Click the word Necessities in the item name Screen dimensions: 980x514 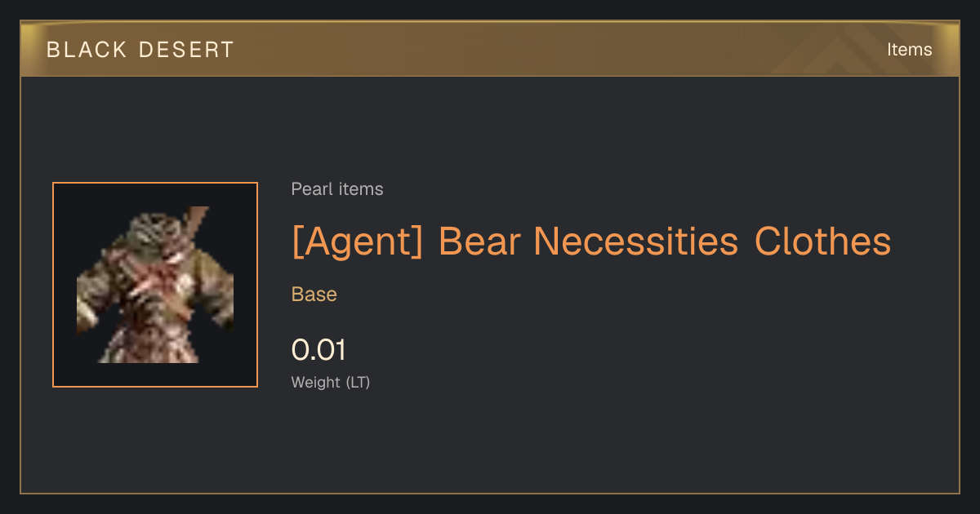635,241
